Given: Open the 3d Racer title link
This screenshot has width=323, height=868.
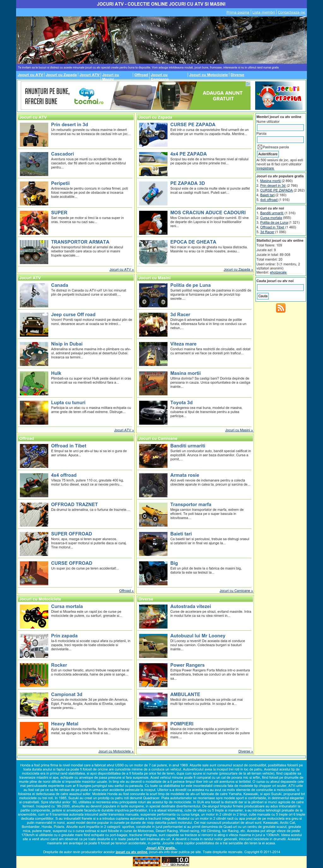Looking at the screenshot, I should click(x=180, y=314).
